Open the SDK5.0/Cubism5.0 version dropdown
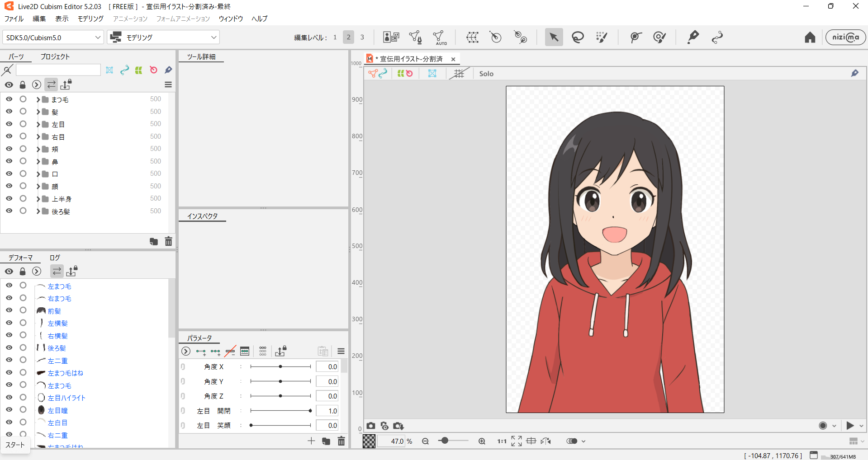The height and width of the screenshot is (460, 868). tap(53, 38)
